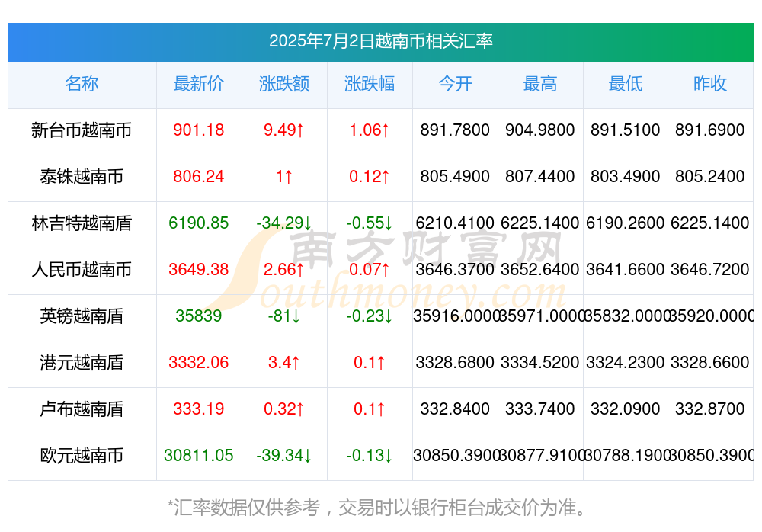This screenshot has height=532, width=762.
Task: Click previous close 891.6900
Action: coord(710,130)
